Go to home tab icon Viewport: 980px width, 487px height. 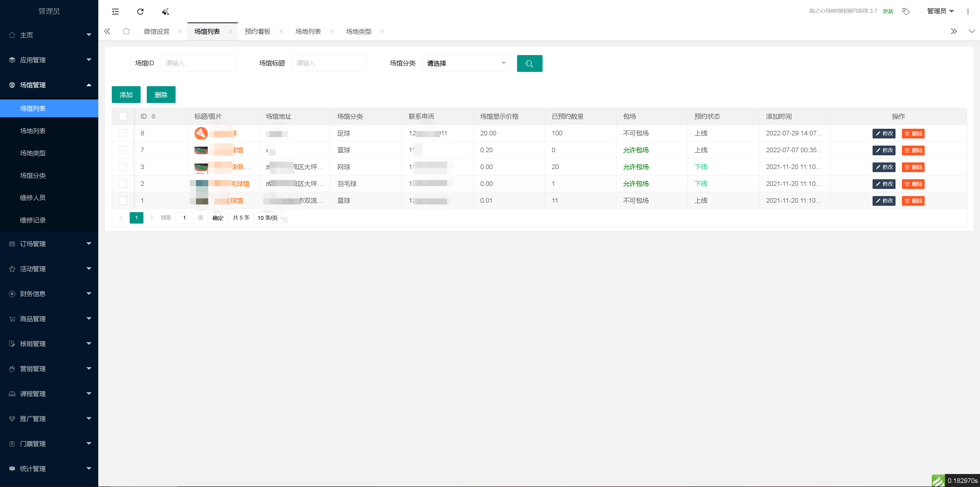[x=126, y=31]
